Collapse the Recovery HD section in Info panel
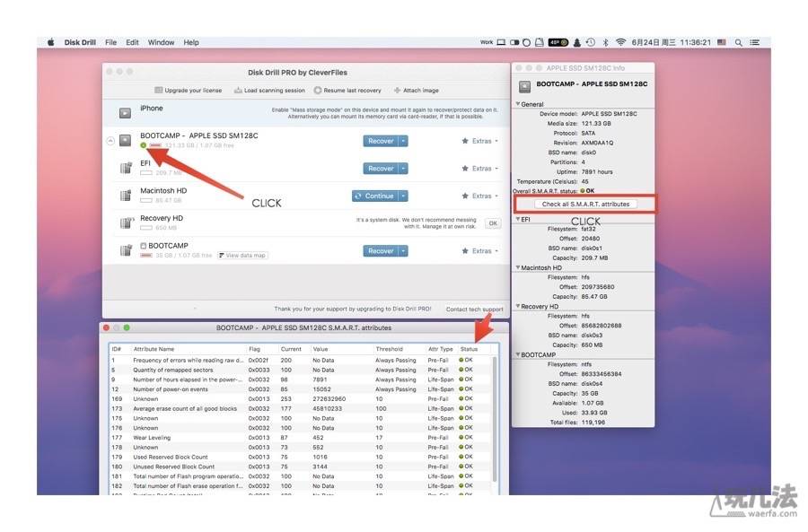This screenshot has height=532, width=808. (518, 306)
